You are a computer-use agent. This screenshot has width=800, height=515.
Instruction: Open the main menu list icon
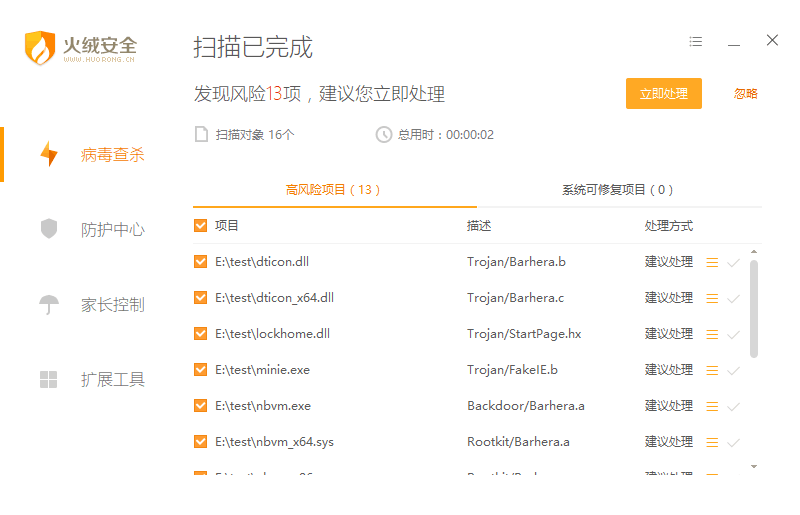click(x=695, y=41)
